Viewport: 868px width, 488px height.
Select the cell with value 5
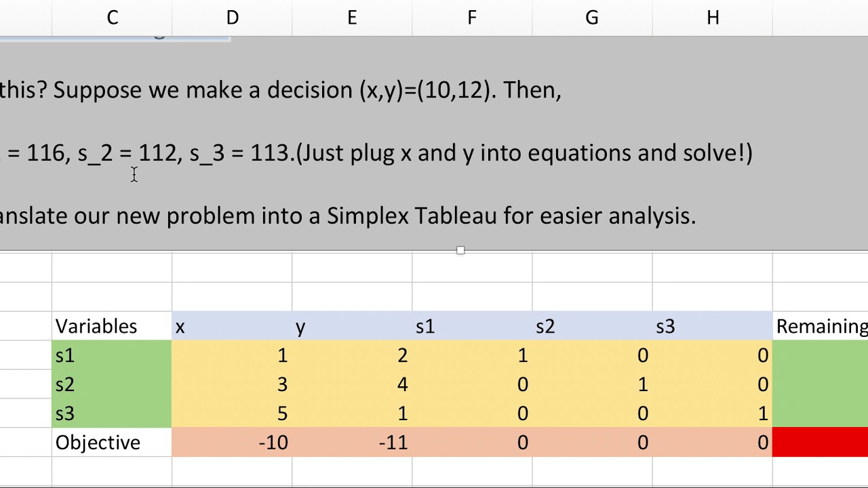(x=232, y=413)
